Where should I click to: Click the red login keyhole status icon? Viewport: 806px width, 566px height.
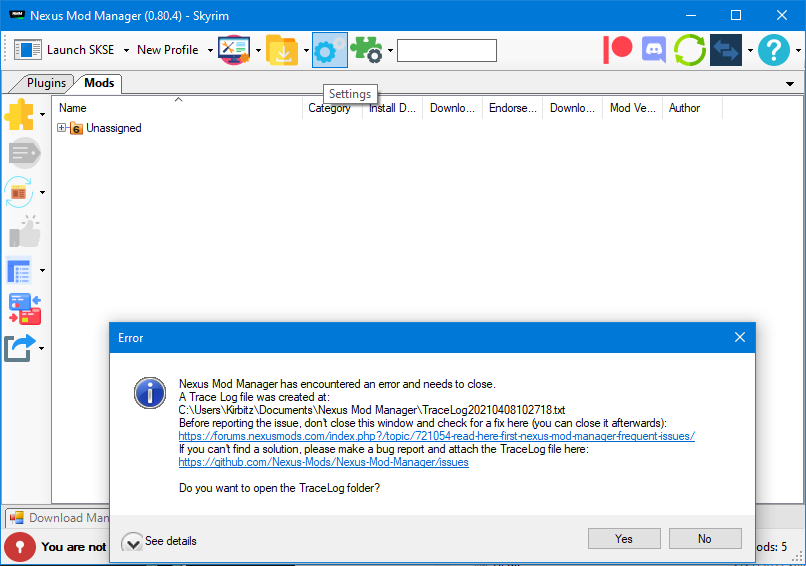tap(20, 546)
